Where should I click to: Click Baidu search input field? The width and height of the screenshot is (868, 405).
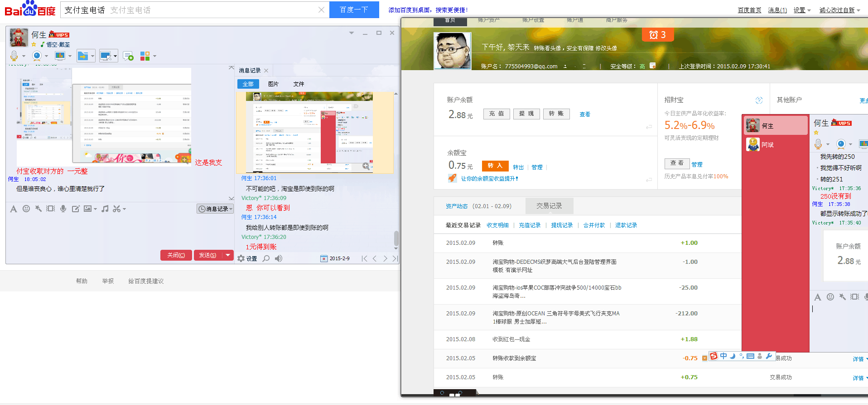pyautogui.click(x=195, y=10)
